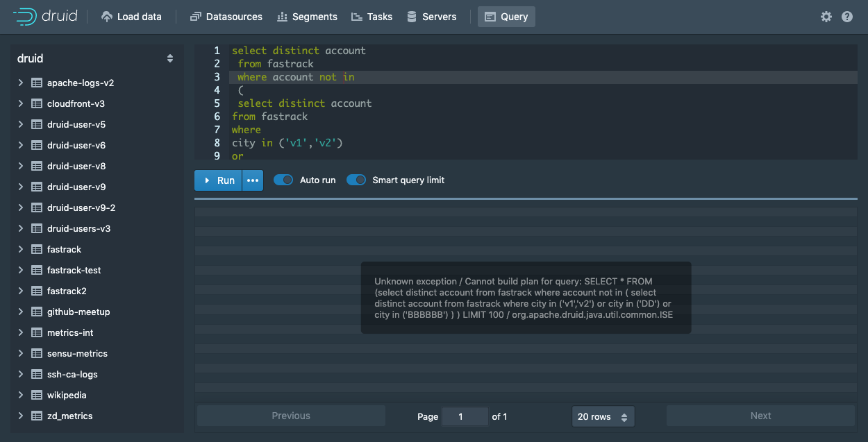Expand the druid-user-v9 table
The height and width of the screenshot is (442, 868).
(21, 187)
